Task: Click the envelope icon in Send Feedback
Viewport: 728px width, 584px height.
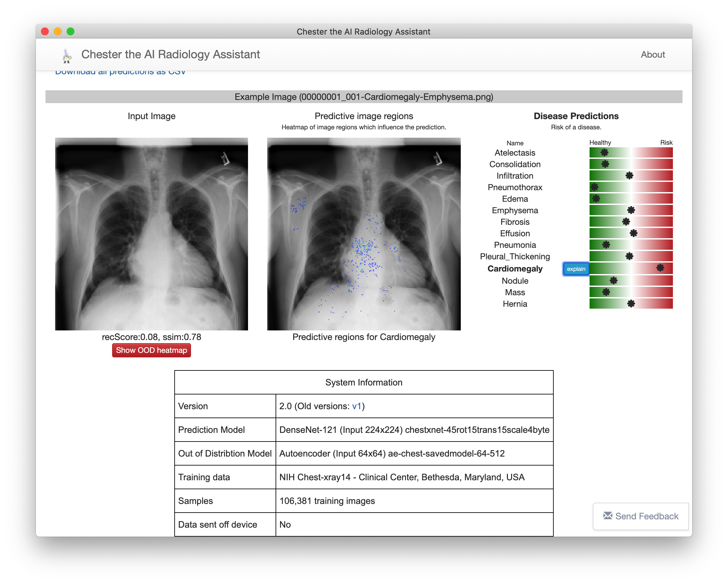Action: [608, 515]
